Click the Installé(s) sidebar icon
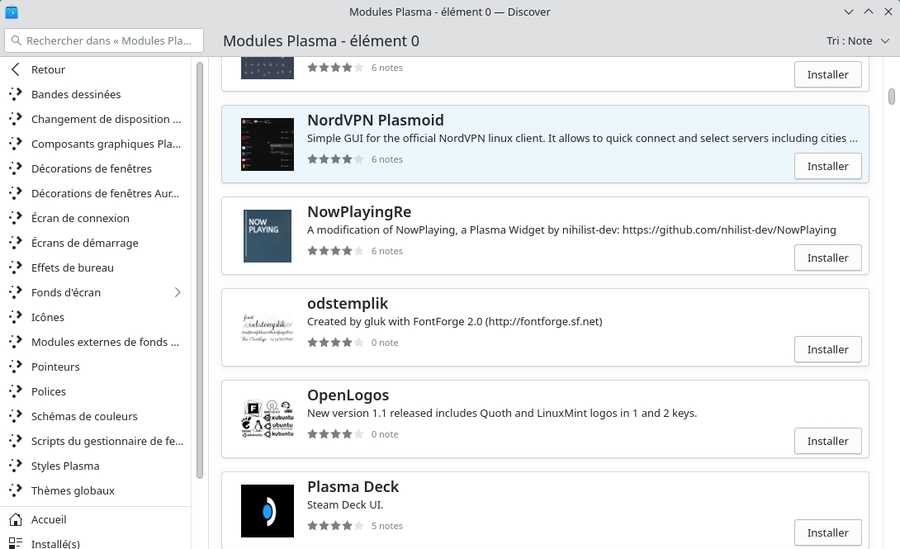The image size is (900, 549). pyautogui.click(x=15, y=544)
